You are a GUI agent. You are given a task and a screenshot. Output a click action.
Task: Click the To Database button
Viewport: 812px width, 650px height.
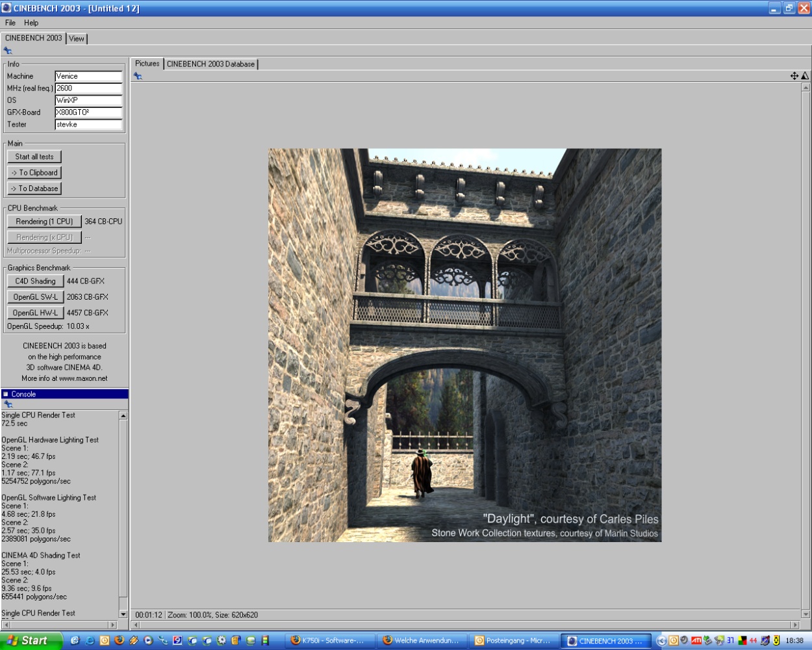click(x=34, y=188)
